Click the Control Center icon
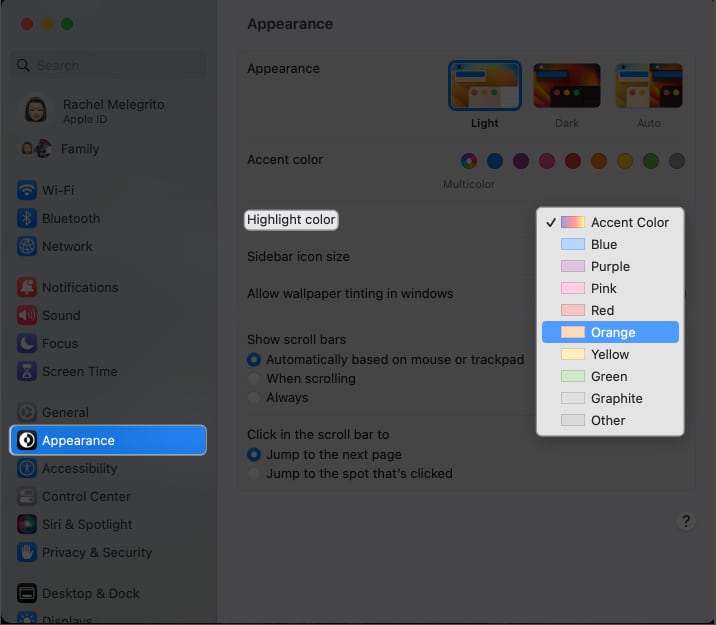 click(x=27, y=496)
